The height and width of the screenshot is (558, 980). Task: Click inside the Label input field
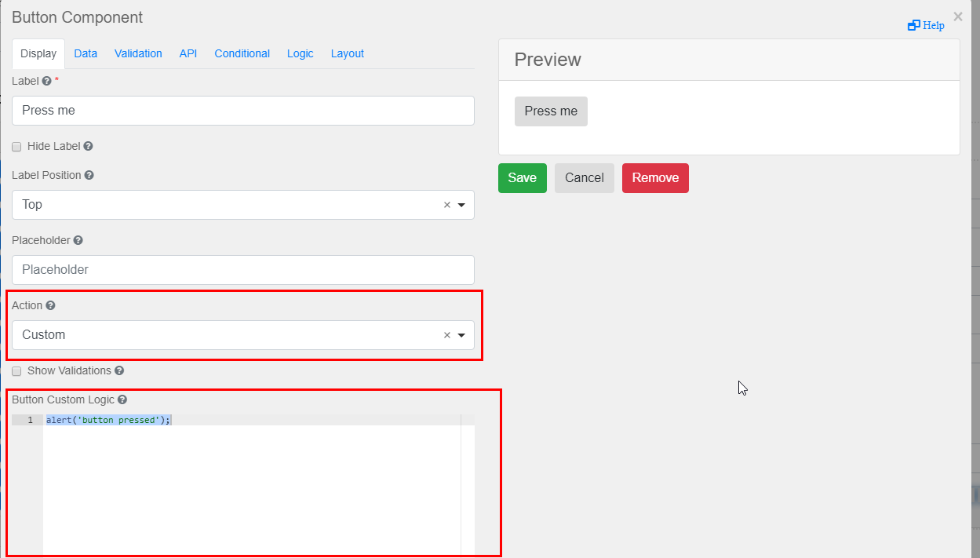[x=243, y=111]
